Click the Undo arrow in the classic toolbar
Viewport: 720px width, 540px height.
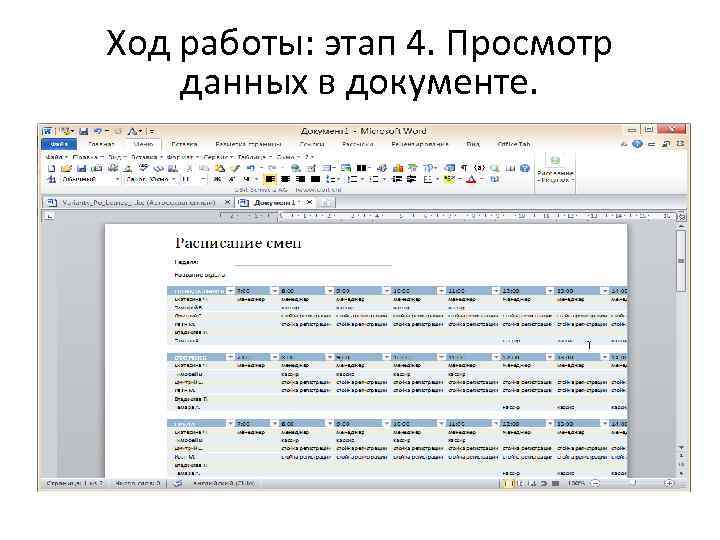pyautogui.click(x=250, y=169)
